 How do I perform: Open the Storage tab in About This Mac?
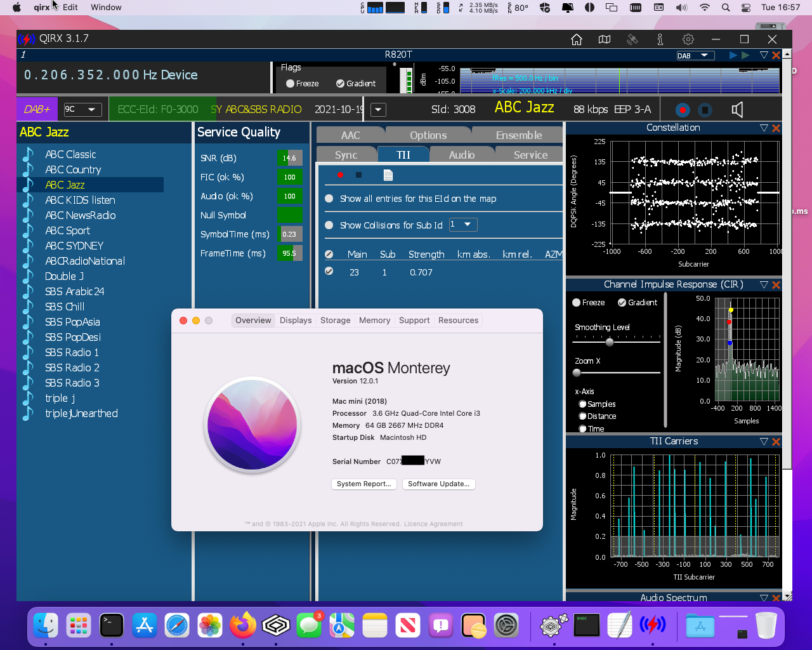(336, 321)
